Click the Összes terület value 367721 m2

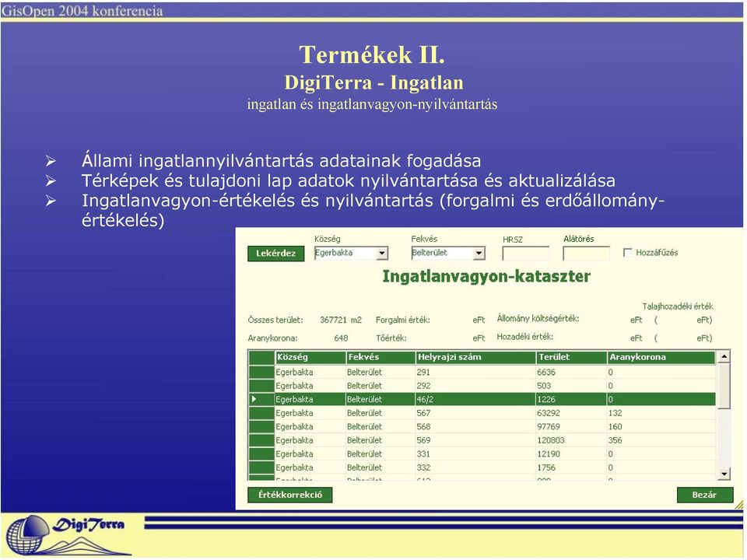click(341, 320)
